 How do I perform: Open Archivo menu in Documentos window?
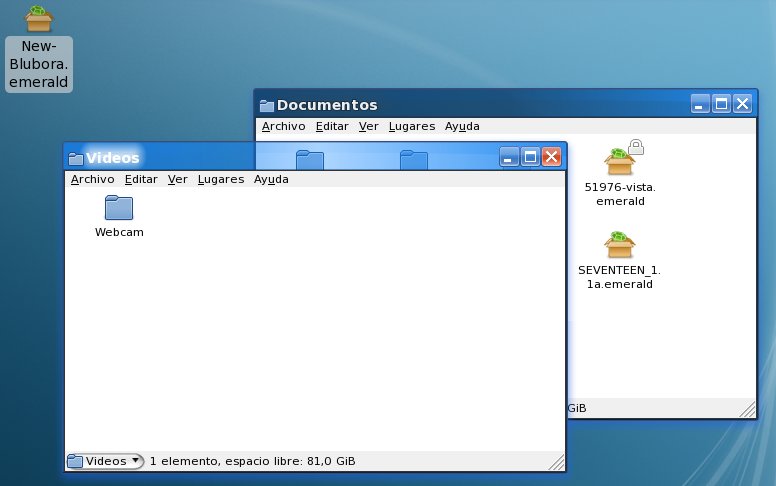click(284, 126)
